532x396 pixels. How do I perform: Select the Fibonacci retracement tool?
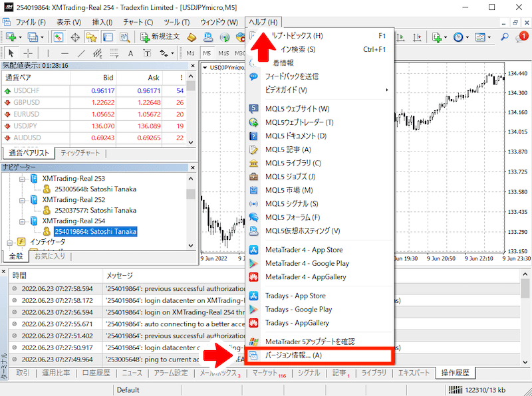point(114,53)
